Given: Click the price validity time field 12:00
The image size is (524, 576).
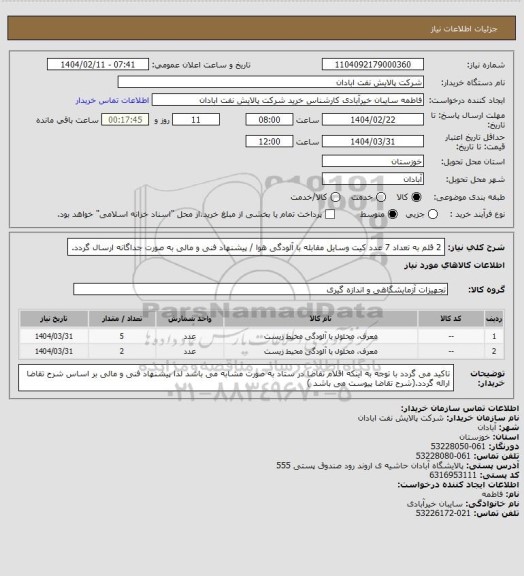Looking at the screenshot, I should click(x=269, y=141).
